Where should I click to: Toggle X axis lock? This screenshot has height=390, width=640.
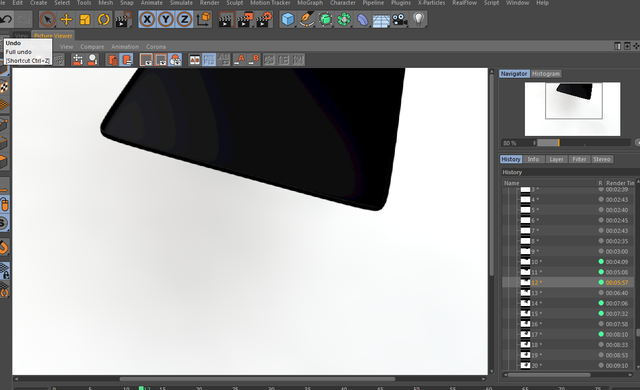[x=147, y=19]
